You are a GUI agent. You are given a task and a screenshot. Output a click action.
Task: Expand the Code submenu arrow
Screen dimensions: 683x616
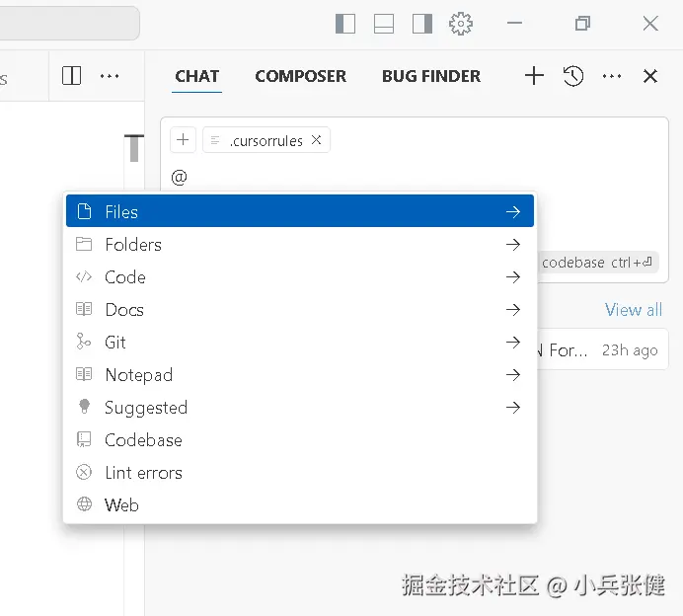[513, 277]
